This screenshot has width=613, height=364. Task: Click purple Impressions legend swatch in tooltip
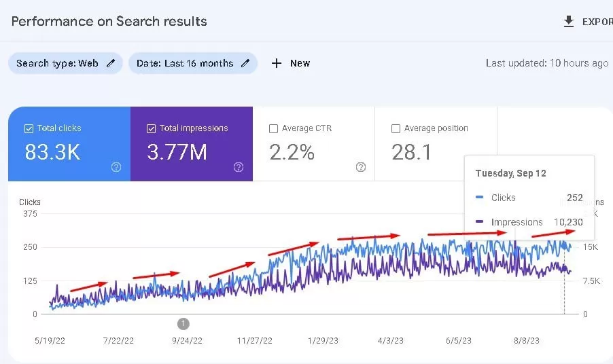[x=479, y=222]
